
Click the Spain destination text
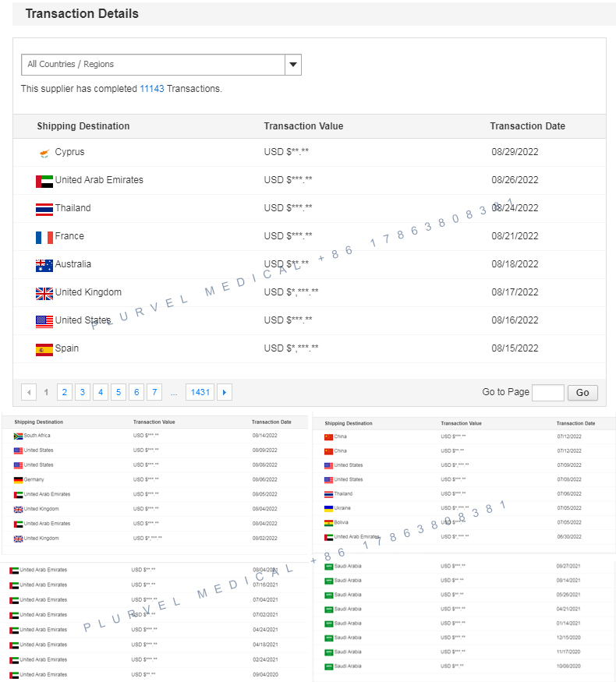pyautogui.click(x=67, y=348)
